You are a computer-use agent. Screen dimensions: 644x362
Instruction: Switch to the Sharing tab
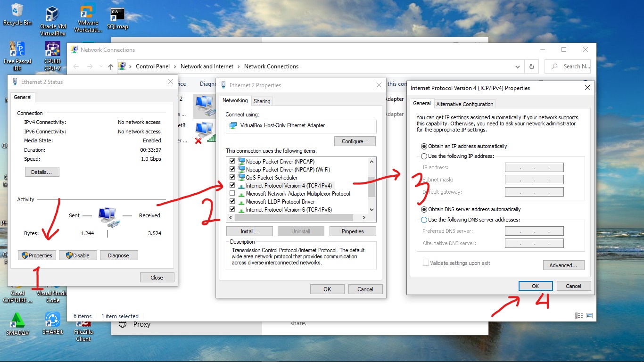point(262,101)
